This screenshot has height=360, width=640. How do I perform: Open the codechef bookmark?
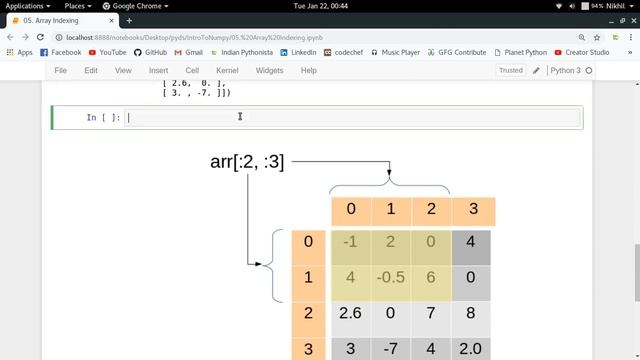pos(344,52)
